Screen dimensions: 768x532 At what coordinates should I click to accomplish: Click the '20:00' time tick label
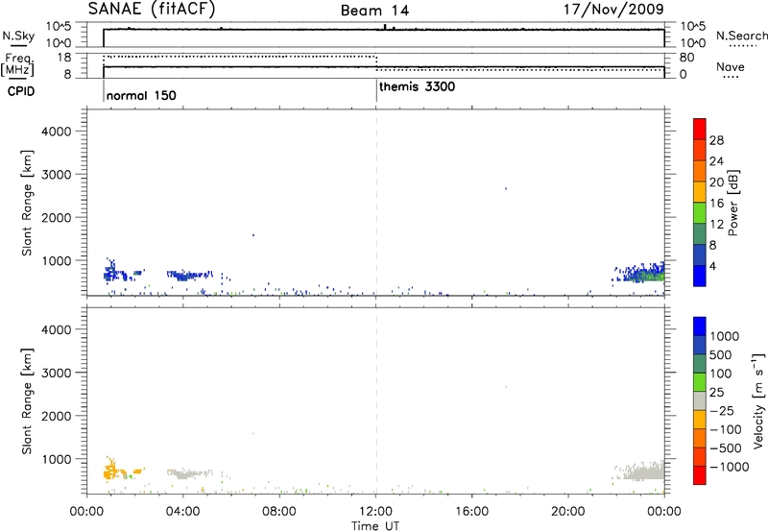568,512
